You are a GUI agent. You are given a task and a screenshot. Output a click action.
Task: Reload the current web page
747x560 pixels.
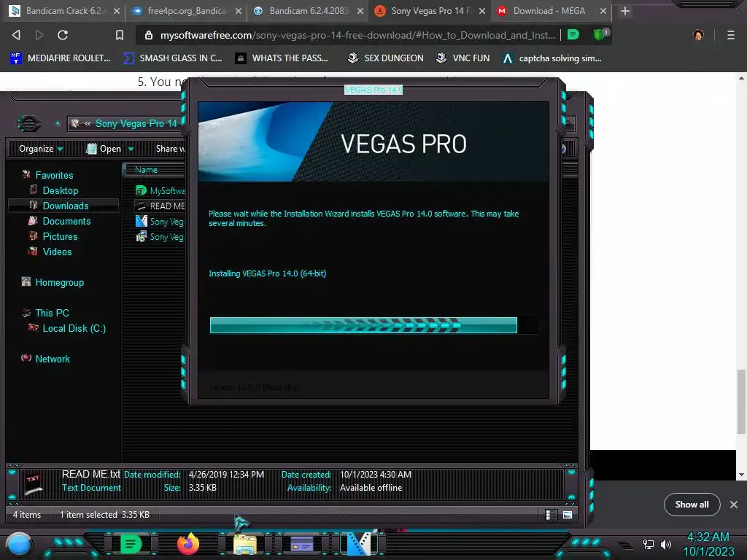63,35
